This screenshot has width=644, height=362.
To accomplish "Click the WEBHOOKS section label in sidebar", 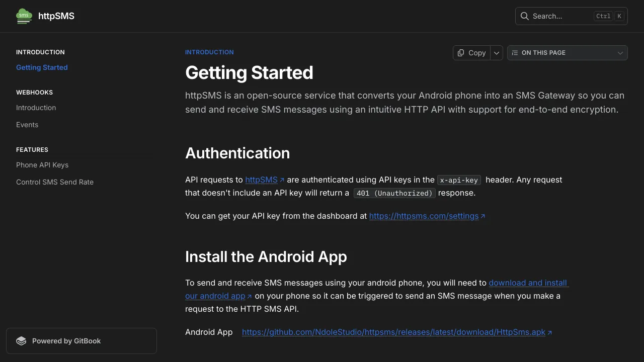I will (34, 93).
